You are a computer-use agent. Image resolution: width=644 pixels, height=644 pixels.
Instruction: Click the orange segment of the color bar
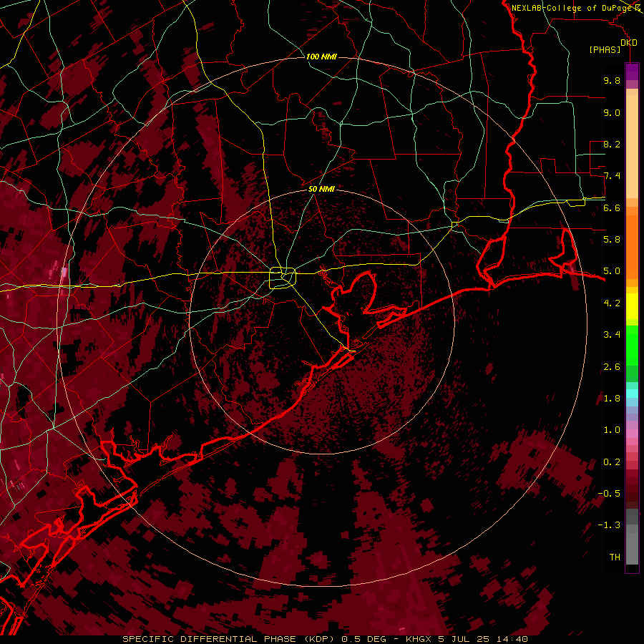click(x=632, y=246)
